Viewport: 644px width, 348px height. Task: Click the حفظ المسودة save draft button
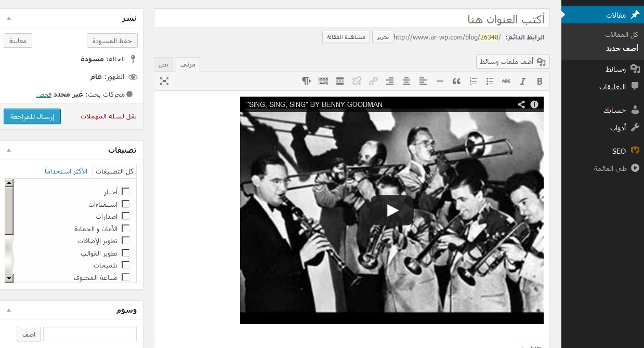[x=112, y=41]
